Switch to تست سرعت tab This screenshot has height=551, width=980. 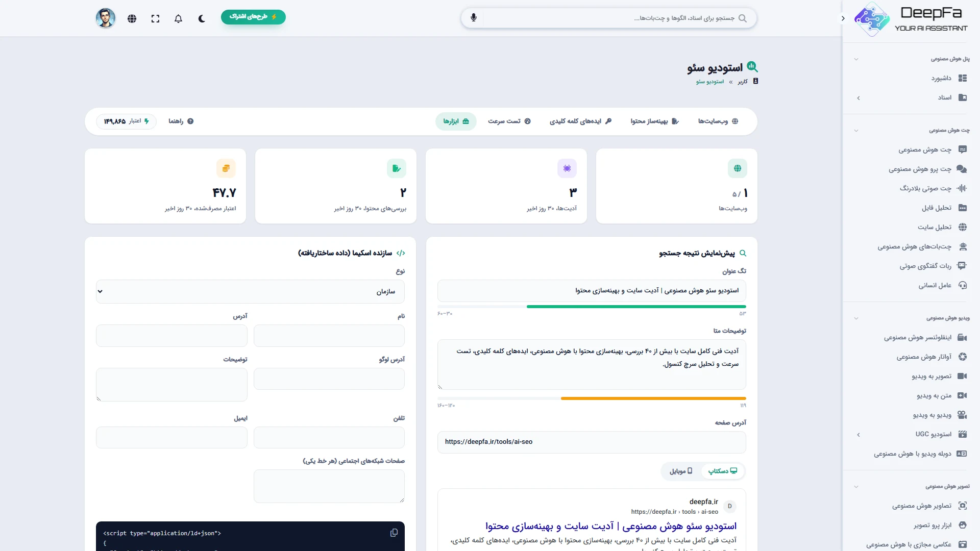coord(509,121)
